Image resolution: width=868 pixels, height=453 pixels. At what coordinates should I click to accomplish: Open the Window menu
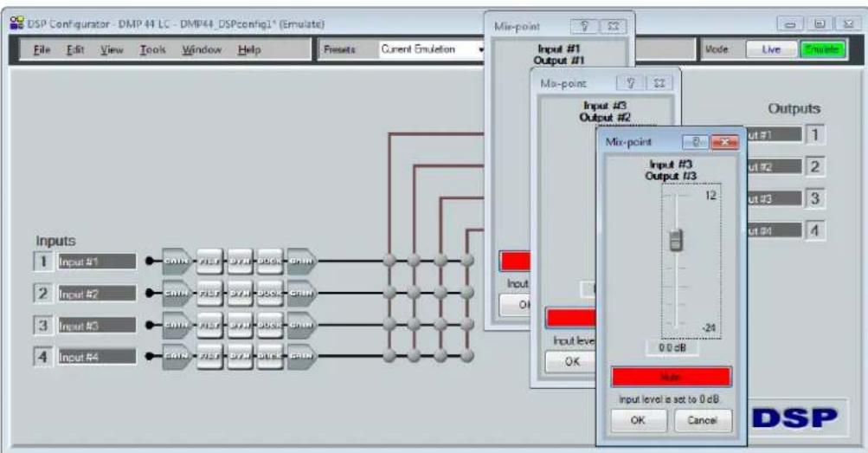pyautogui.click(x=202, y=50)
